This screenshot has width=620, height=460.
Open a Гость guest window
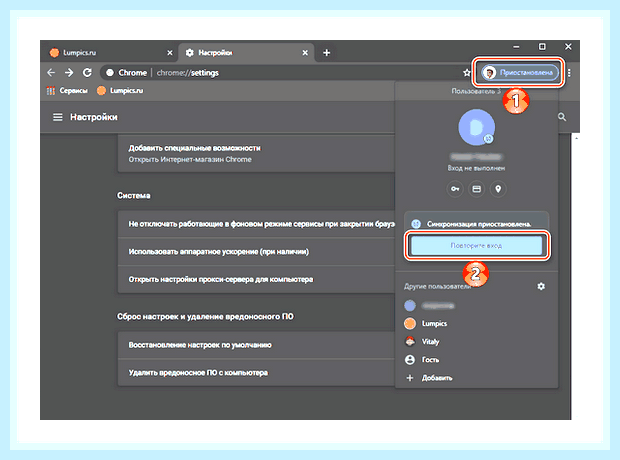click(476, 360)
